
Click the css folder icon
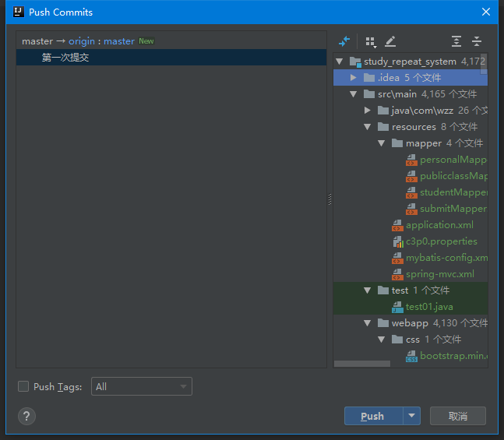397,339
